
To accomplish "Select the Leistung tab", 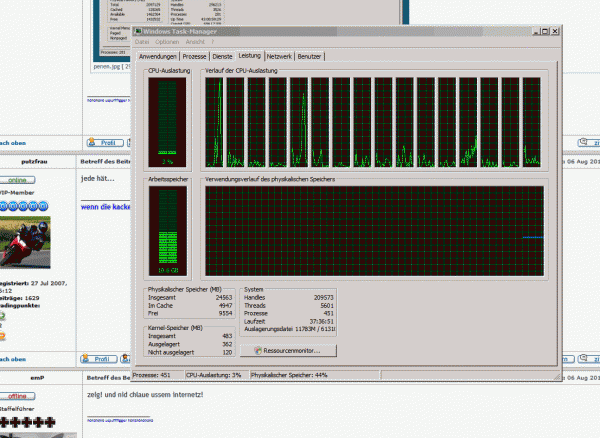I will point(249,56).
